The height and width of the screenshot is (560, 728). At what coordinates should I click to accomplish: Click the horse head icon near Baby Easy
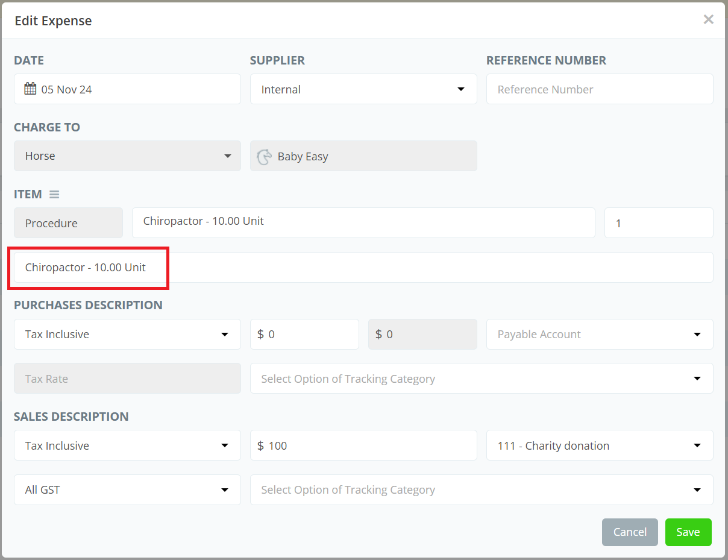click(264, 157)
